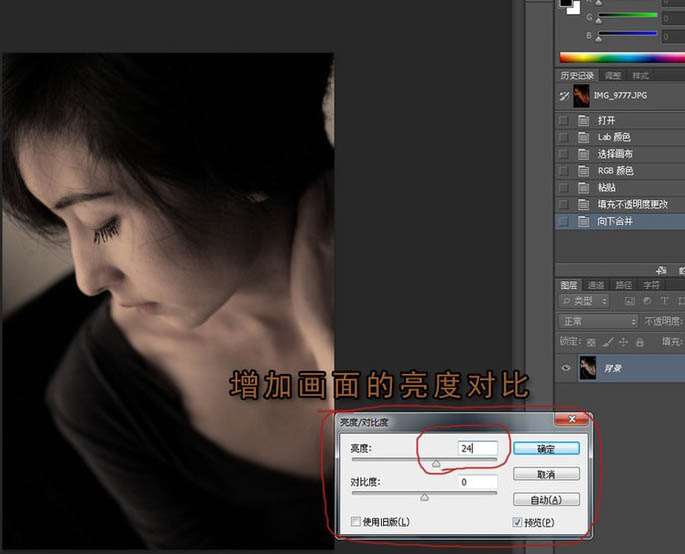Click the 确定 button
685x554 pixels.
546,449
